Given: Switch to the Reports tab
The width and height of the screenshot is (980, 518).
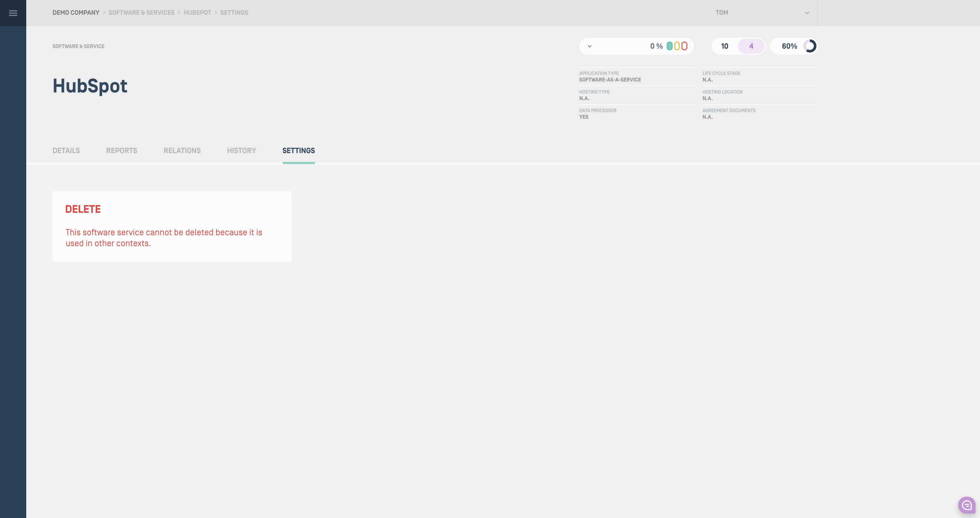Looking at the screenshot, I should click(x=121, y=151).
